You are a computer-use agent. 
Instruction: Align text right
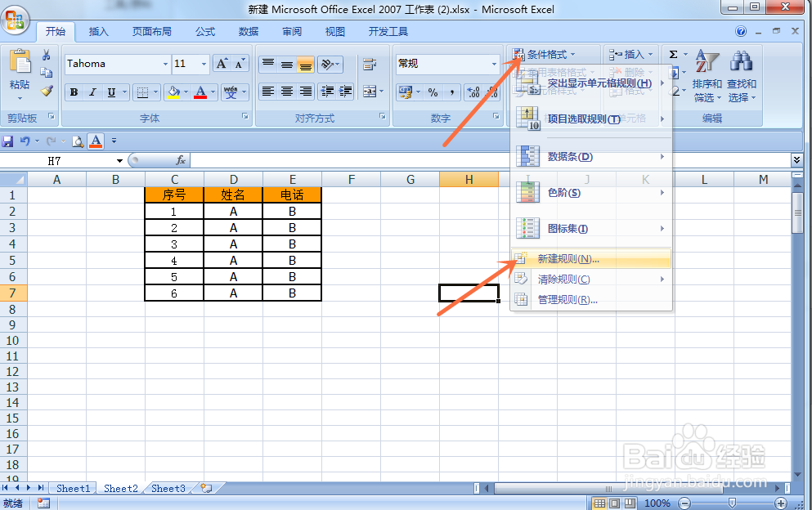pos(306,92)
